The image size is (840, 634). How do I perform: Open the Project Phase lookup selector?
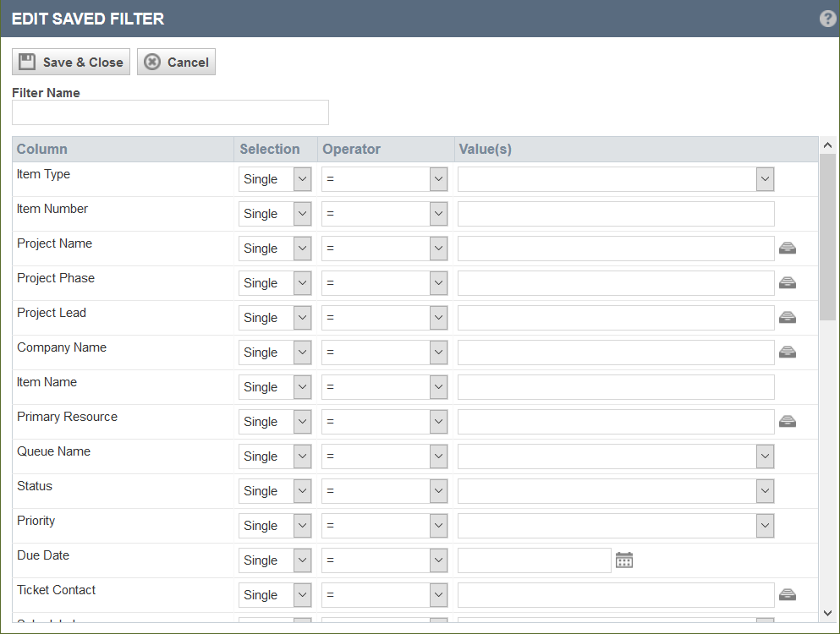pos(788,282)
